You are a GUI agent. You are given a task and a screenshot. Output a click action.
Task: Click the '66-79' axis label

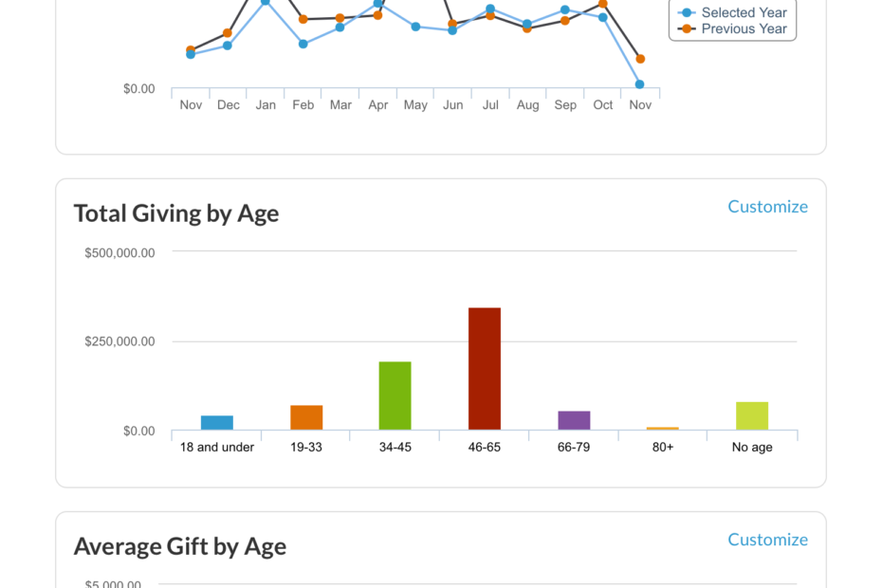[574, 448]
